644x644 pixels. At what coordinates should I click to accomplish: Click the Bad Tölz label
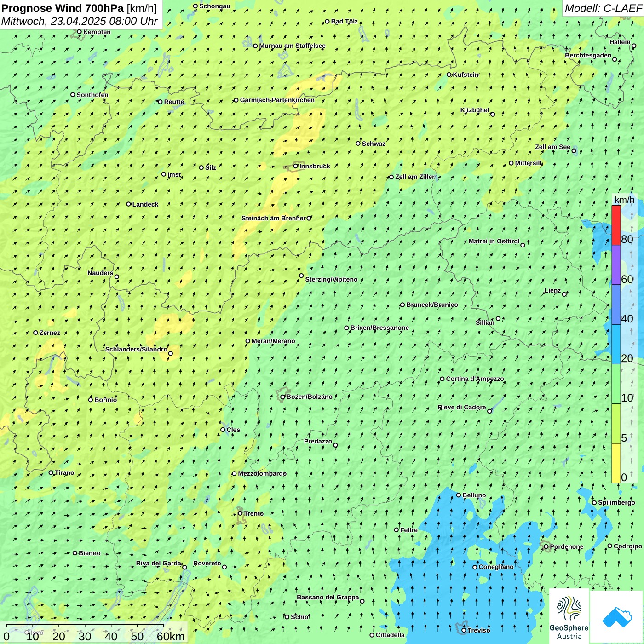pyautogui.click(x=345, y=21)
